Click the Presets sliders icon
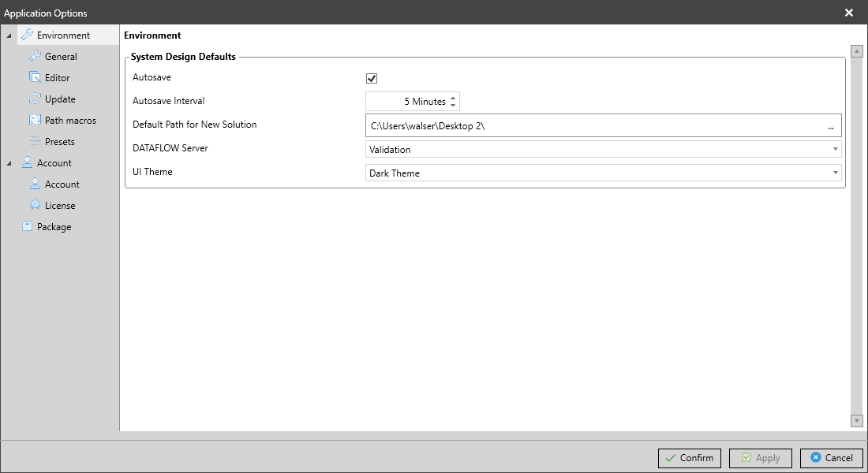Screen dimensions: 868x473 pyautogui.click(x=35, y=141)
